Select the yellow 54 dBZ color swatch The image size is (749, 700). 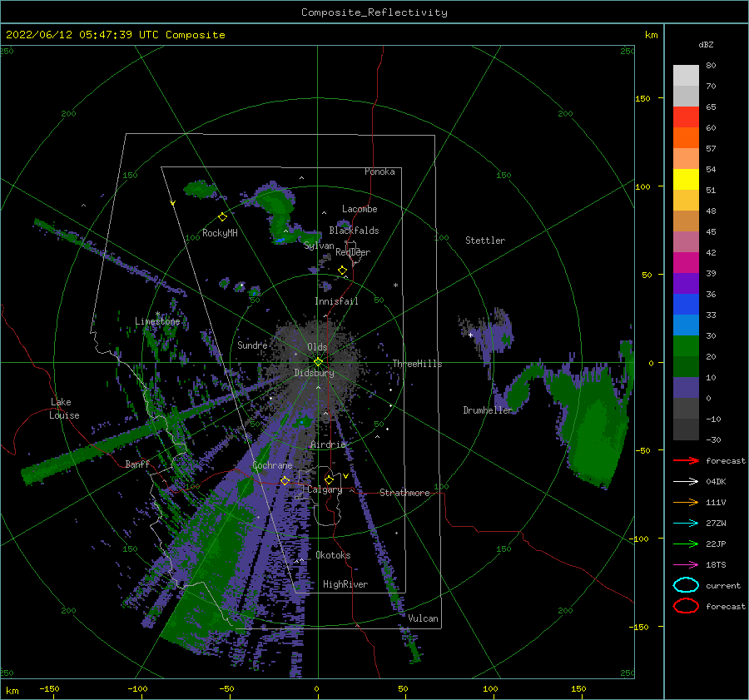click(x=686, y=179)
